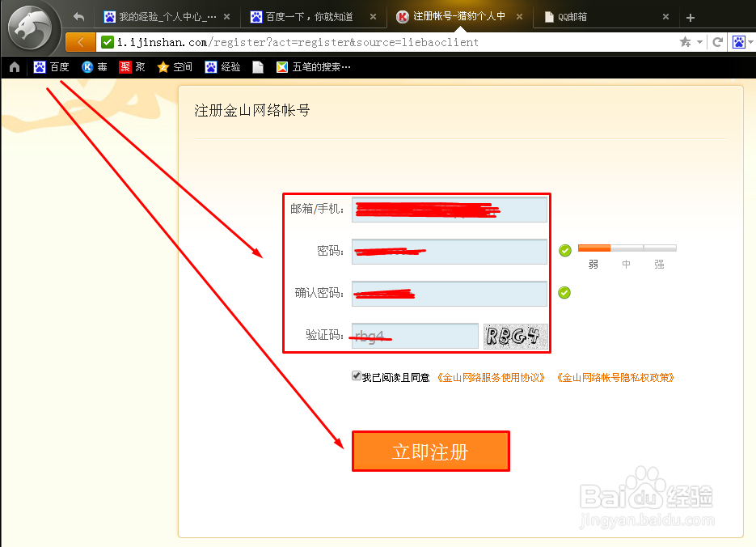Click the address bar URL
Screen dimensions: 756x547
(x=298, y=42)
